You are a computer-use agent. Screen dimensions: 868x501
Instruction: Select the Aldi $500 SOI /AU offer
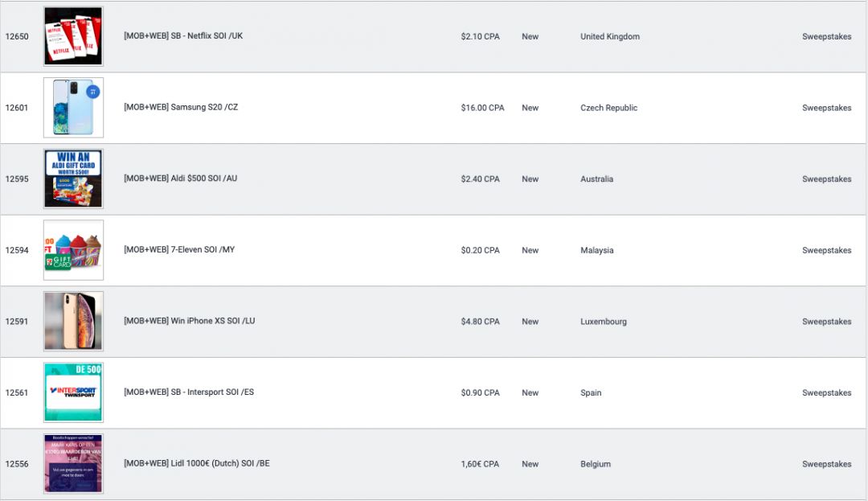pos(180,179)
